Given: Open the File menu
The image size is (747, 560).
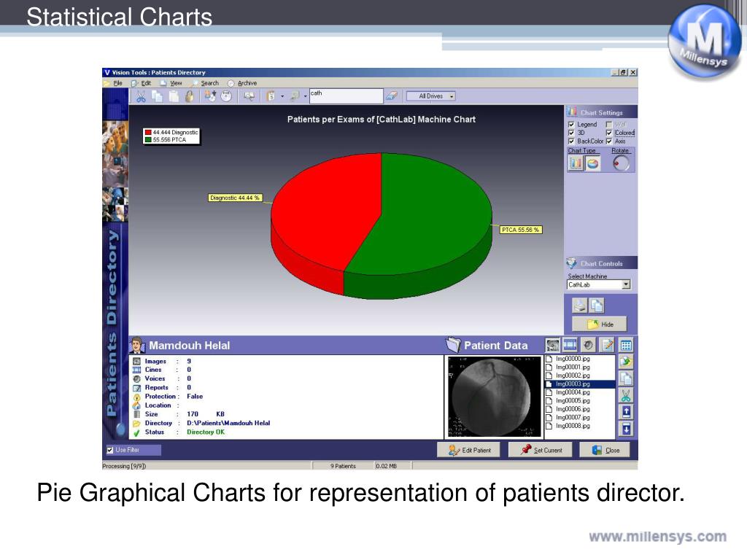Looking at the screenshot, I should click(x=117, y=83).
